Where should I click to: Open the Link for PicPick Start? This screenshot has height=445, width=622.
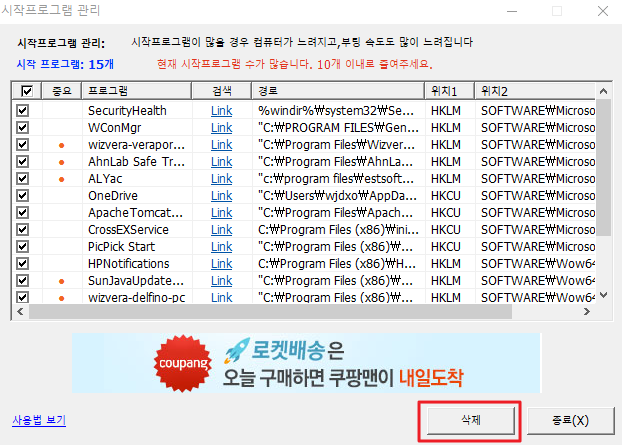[221, 247]
